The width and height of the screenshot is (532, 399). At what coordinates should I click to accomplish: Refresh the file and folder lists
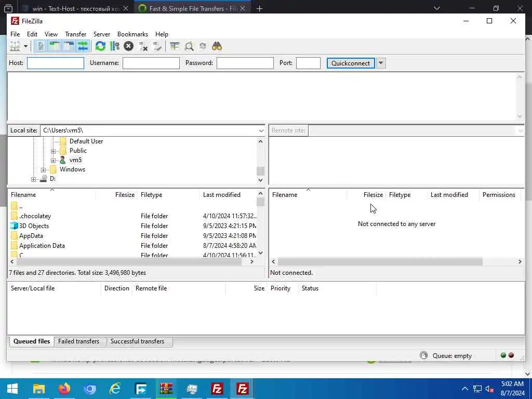click(100, 46)
